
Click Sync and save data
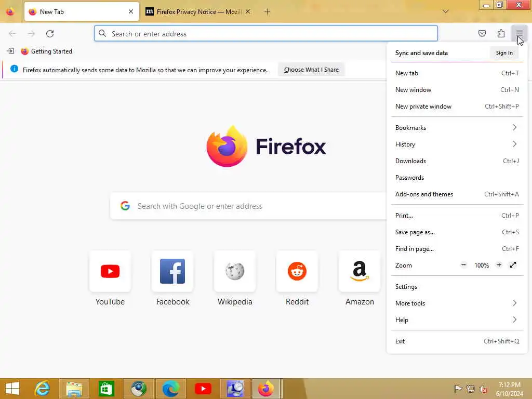pyautogui.click(x=421, y=53)
